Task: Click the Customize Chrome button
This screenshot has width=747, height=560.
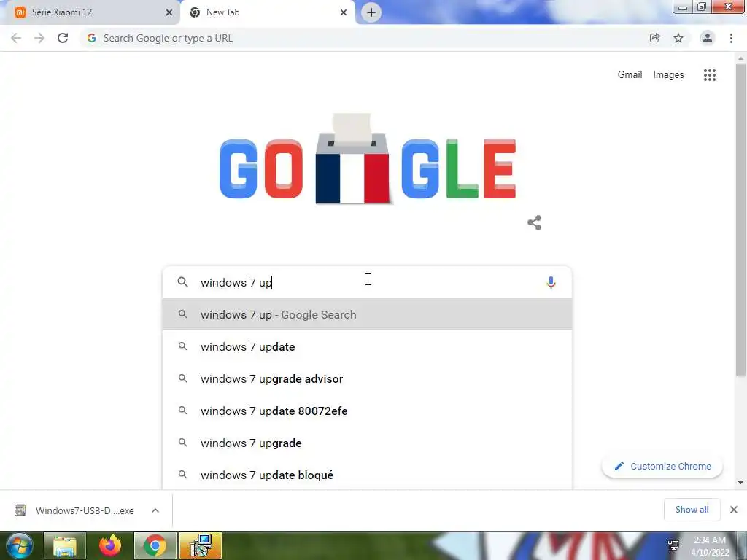Action: 662,466
